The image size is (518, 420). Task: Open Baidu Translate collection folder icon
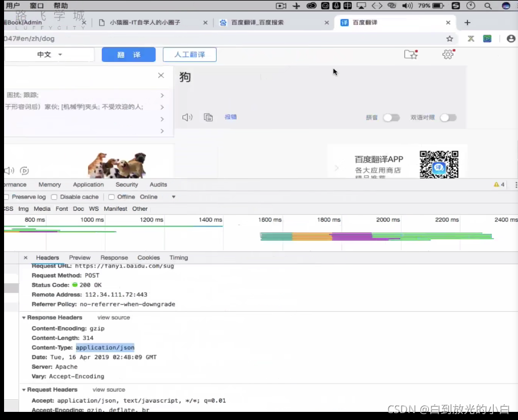[411, 54]
